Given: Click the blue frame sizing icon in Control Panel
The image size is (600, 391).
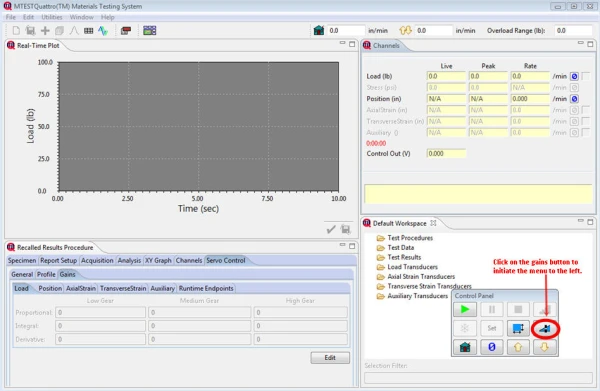Looking at the screenshot, I should (x=518, y=328).
